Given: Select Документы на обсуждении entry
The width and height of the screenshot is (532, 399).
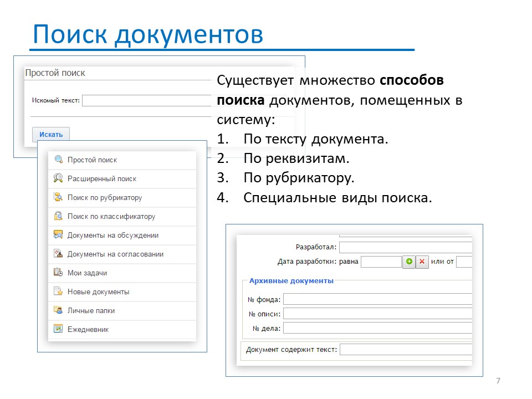Looking at the screenshot, I should (122, 235).
